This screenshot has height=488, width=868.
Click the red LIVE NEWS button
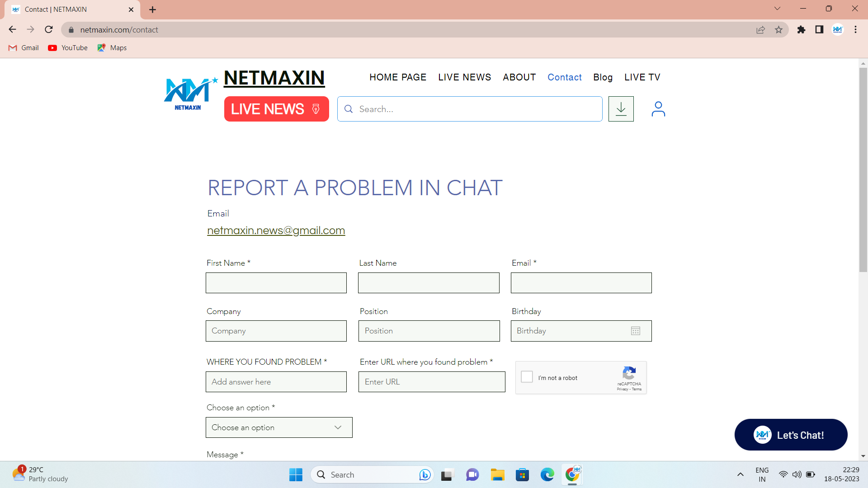[x=276, y=109]
